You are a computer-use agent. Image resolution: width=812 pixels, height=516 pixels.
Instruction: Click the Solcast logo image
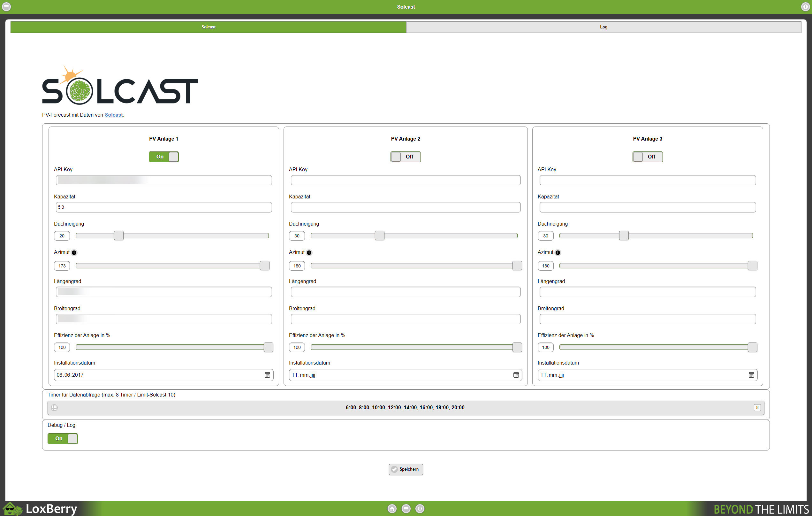(120, 85)
